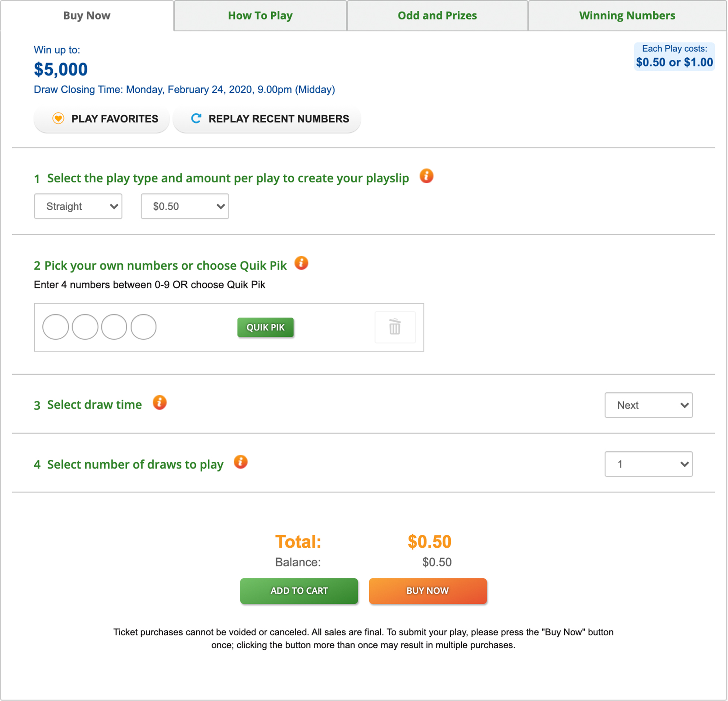Switch to the How To Play tab
The height and width of the screenshot is (701, 728).
260,15
